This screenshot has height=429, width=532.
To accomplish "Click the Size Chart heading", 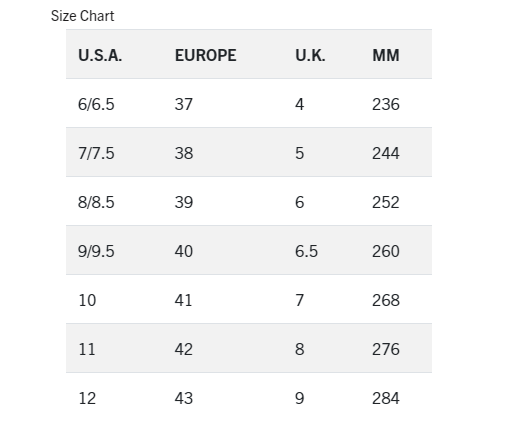I will click(x=82, y=16).
